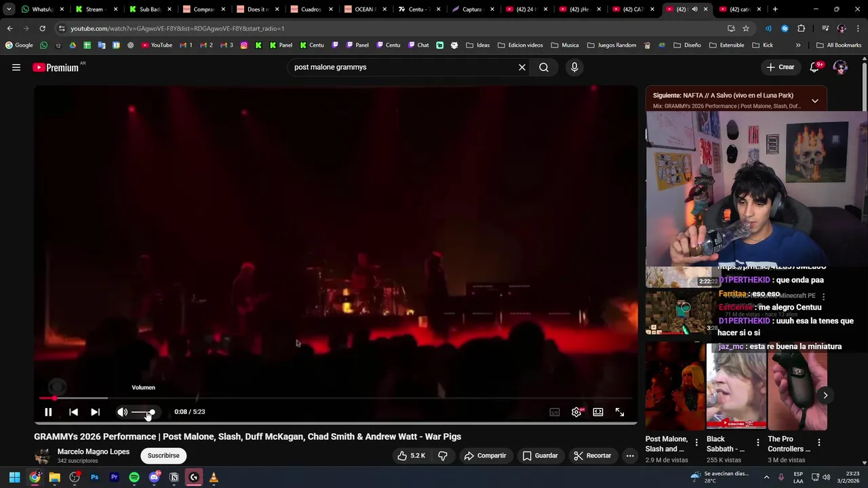Image resolution: width=868 pixels, height=488 pixels.
Task: Enter fullscreen mode on the video
Action: 620,412
